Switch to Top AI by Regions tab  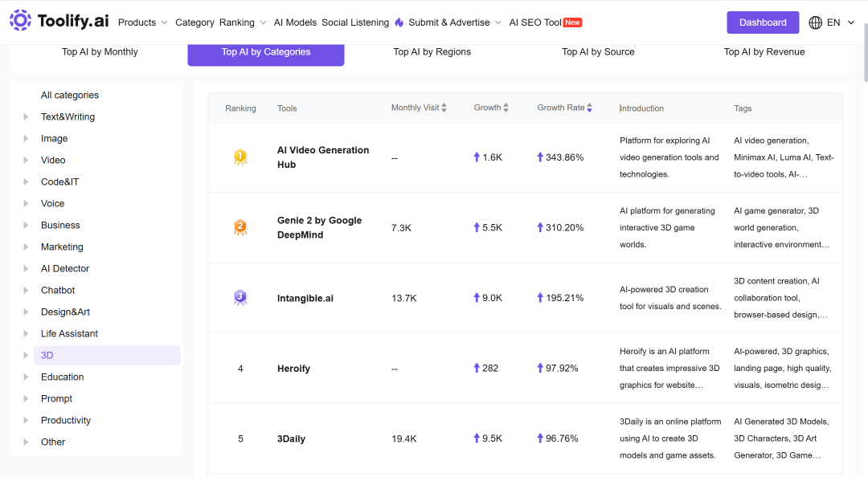pos(432,52)
